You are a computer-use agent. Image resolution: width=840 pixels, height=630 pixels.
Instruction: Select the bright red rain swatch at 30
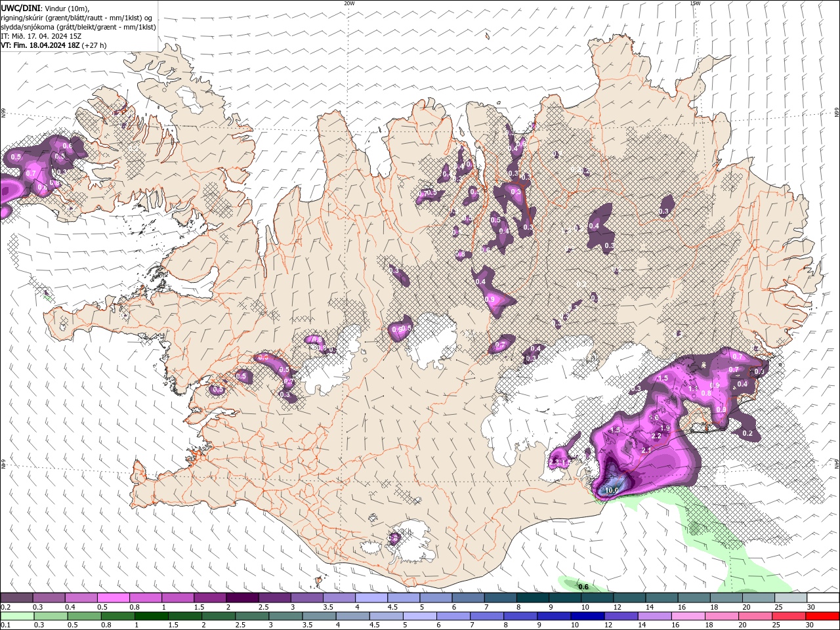822,616
